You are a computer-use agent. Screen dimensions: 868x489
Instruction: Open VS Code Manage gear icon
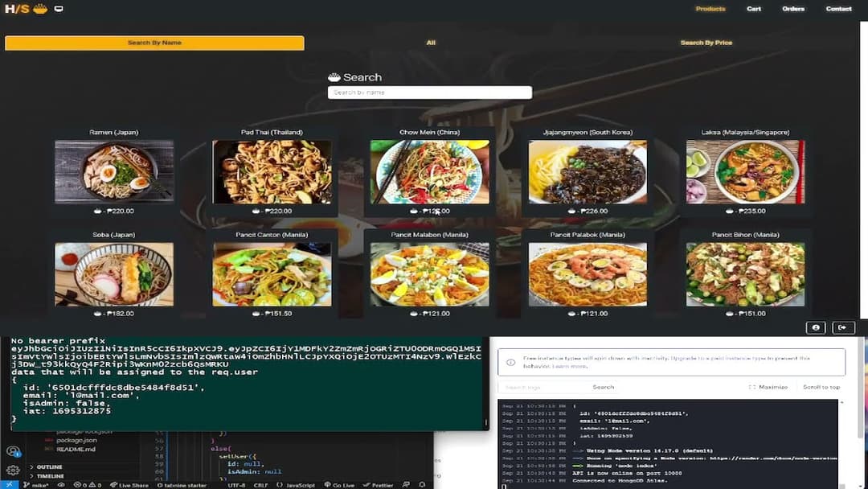click(x=13, y=470)
